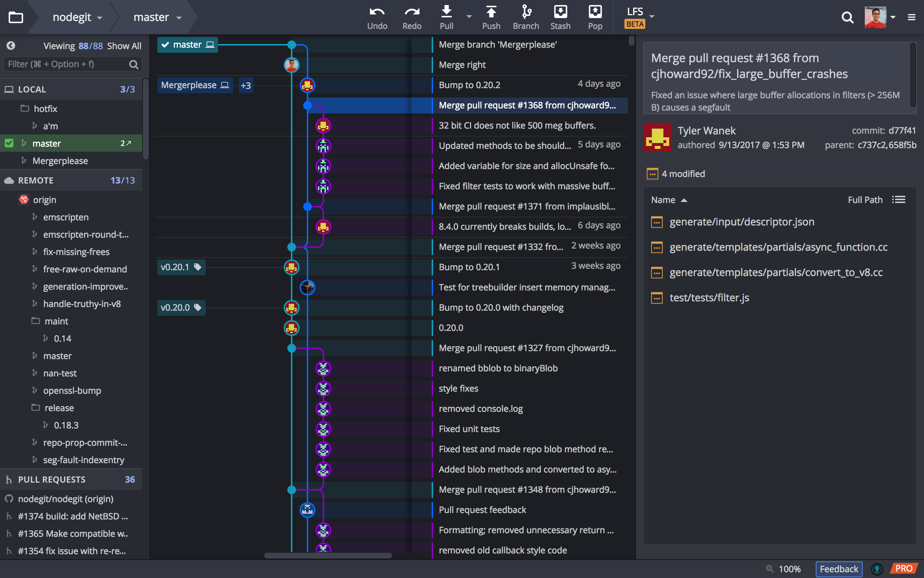Select local branch Mergerplease in sidebar
The image size is (924, 578).
pos(60,161)
